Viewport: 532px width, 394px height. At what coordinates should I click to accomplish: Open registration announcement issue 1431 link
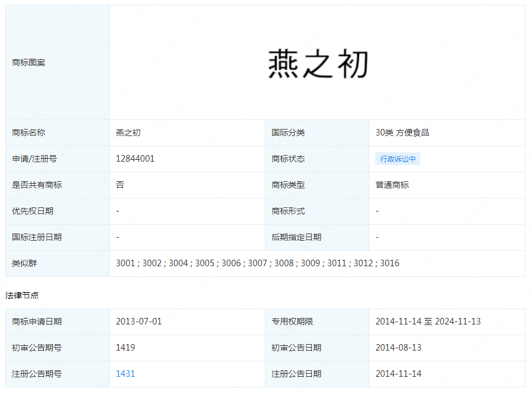tap(125, 374)
